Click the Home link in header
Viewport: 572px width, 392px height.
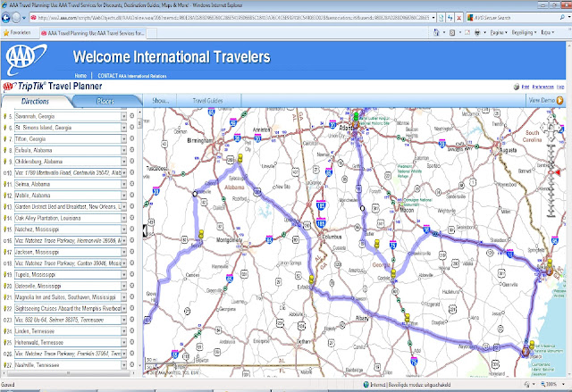(80, 76)
